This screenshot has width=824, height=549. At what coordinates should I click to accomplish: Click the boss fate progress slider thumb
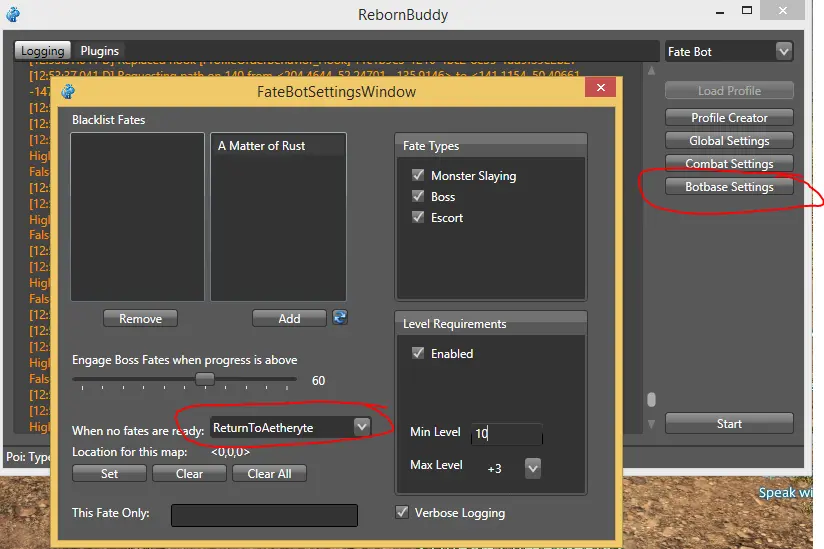pyautogui.click(x=204, y=379)
